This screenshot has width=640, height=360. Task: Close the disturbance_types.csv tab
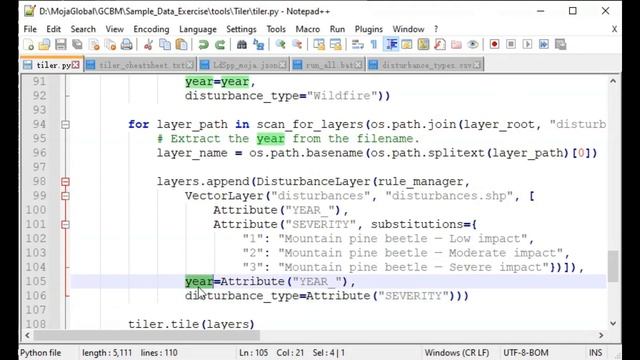click(x=477, y=65)
